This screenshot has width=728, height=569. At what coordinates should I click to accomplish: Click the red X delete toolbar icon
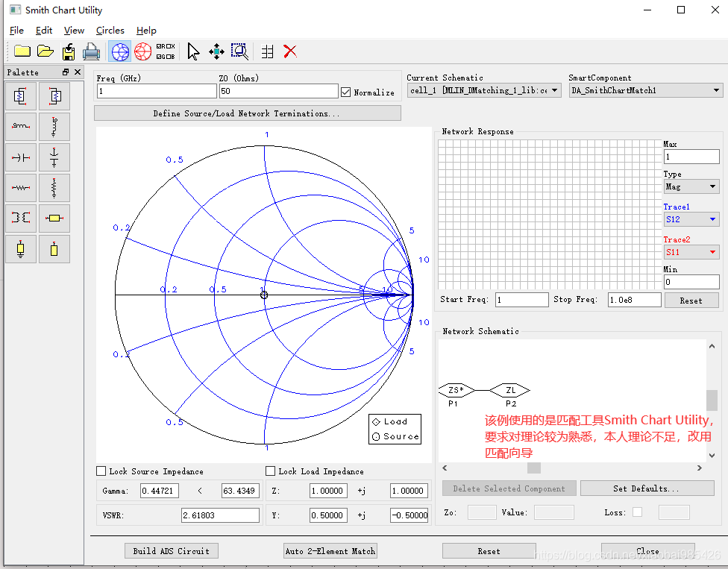click(x=290, y=51)
